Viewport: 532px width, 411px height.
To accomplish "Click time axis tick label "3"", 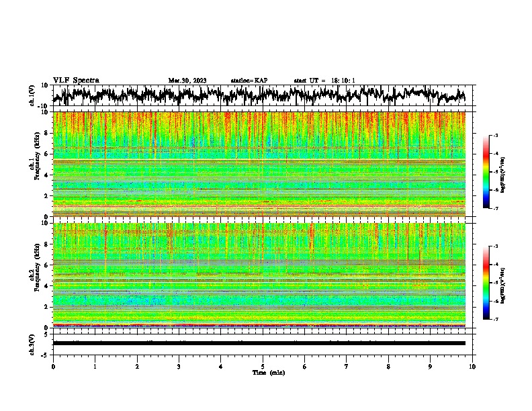I will coord(179,367).
